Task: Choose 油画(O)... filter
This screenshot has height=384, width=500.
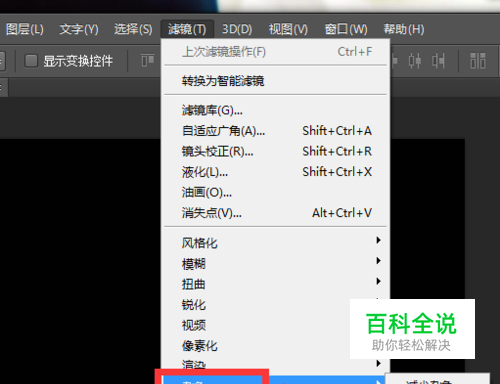Action: click(x=275, y=192)
